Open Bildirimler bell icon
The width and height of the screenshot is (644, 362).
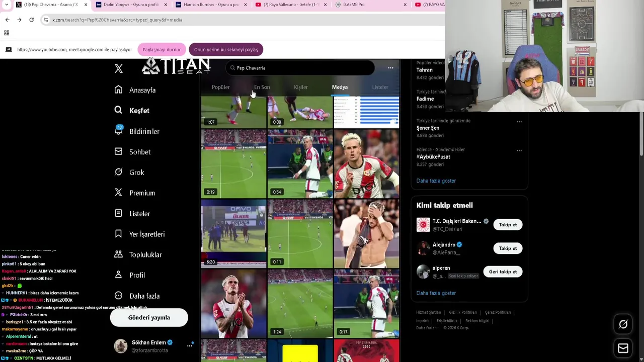[118, 131]
